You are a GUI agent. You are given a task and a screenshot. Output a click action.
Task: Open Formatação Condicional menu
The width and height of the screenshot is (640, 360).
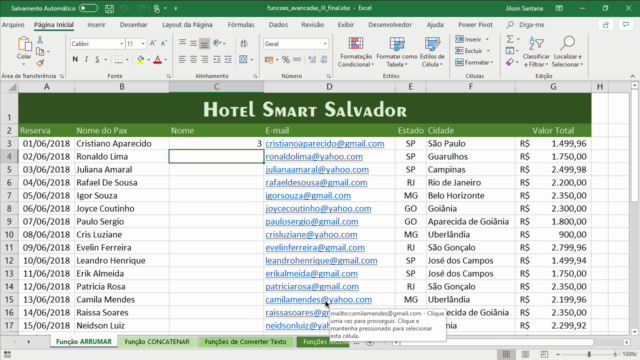(x=356, y=52)
